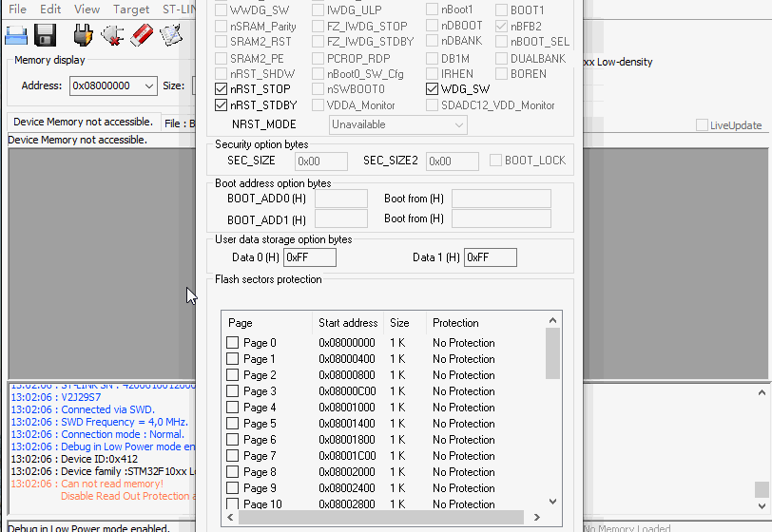Screen dimensions: 772x532
Task: Click the log line Connected via SWD.
Action: tap(83, 410)
